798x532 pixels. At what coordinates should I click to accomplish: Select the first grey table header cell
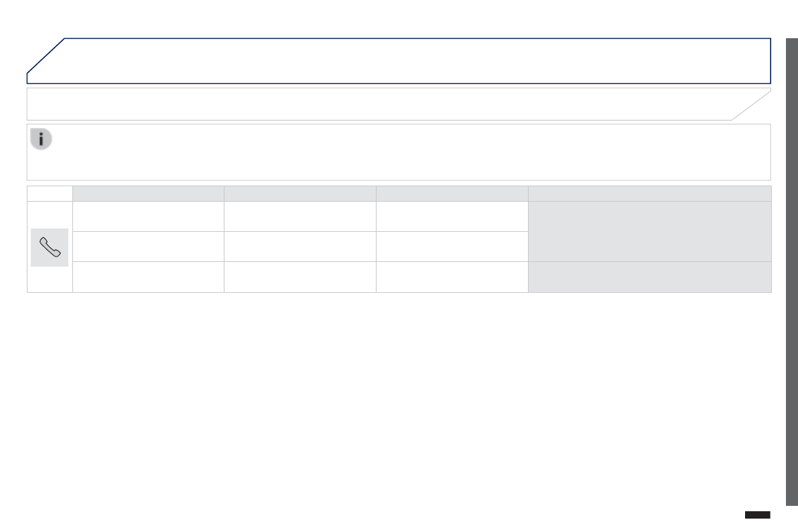pos(148,194)
